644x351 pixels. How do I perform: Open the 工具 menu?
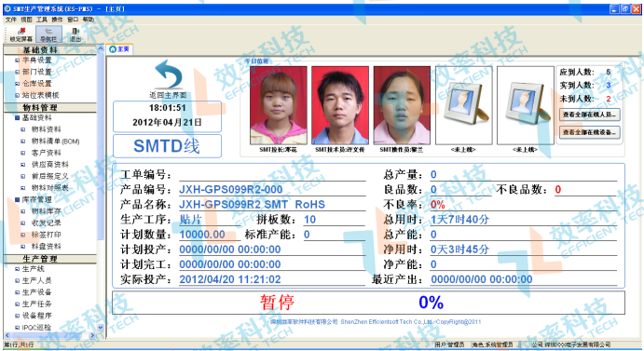coord(42,20)
